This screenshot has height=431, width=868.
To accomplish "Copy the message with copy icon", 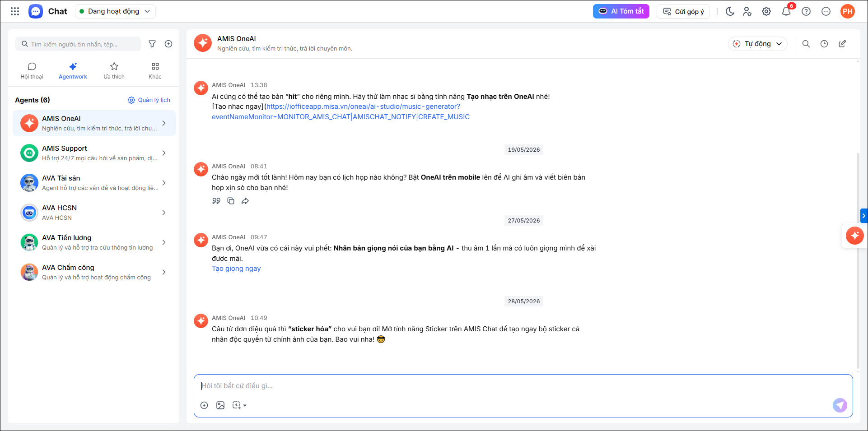I will (x=231, y=201).
